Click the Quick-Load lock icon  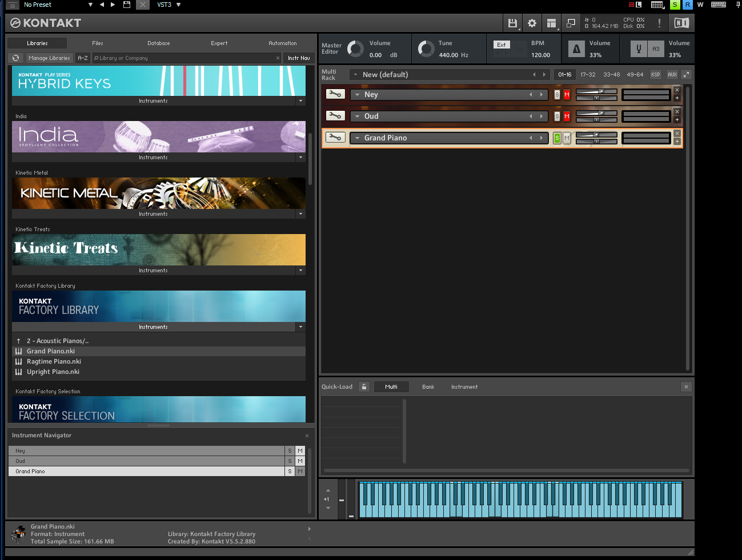364,387
